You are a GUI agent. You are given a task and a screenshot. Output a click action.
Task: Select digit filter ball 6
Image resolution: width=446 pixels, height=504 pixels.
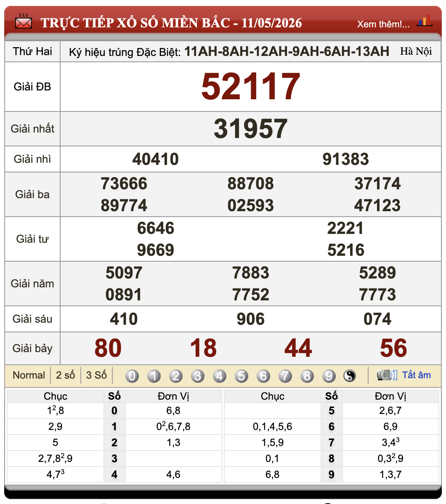coord(263,376)
